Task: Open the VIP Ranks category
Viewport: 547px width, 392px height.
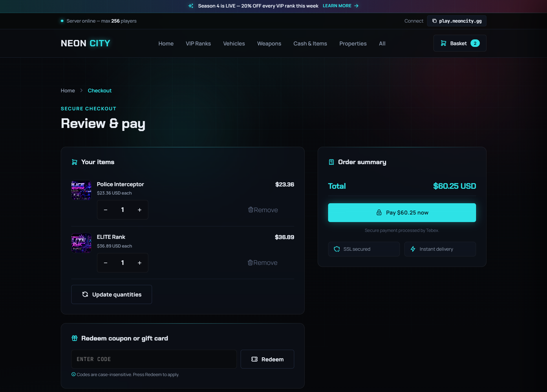Action: pos(198,43)
